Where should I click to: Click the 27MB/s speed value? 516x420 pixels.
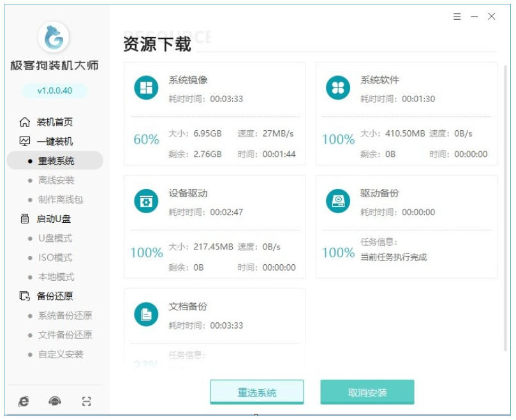[278, 133]
